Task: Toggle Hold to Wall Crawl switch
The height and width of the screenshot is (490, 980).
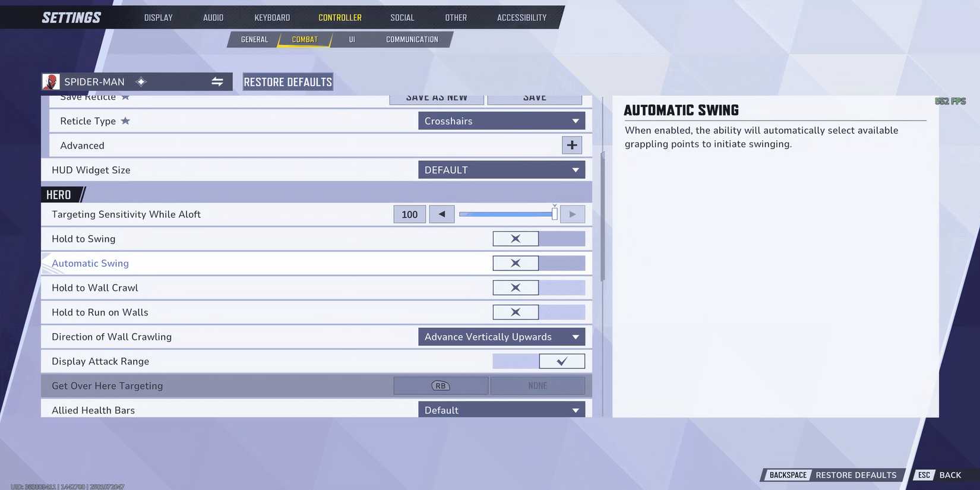Action: (539, 288)
